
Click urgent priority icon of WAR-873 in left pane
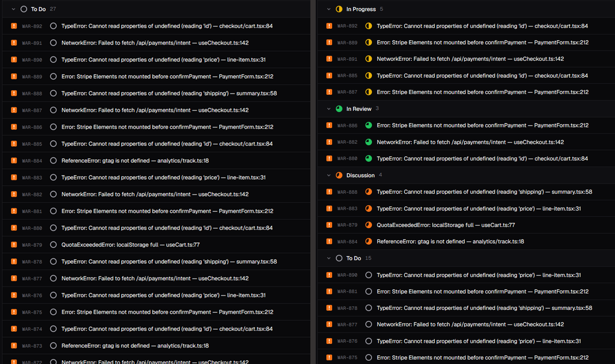click(14, 346)
